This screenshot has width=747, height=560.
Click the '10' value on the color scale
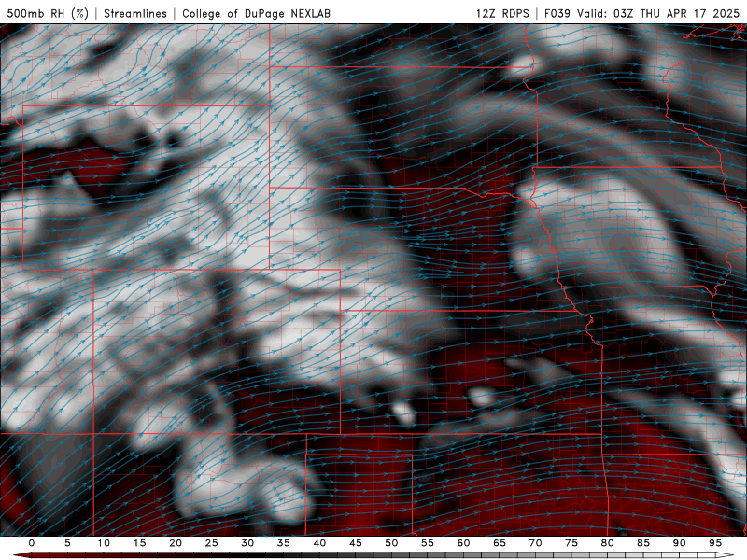pyautogui.click(x=104, y=543)
